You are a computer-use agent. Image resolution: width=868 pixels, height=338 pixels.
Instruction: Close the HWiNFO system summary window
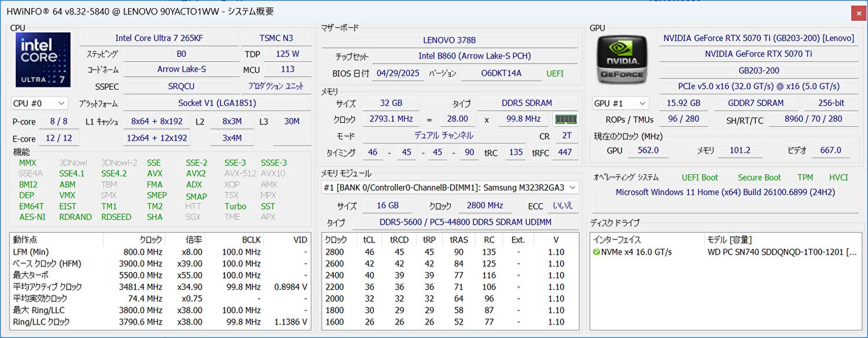[858, 12]
